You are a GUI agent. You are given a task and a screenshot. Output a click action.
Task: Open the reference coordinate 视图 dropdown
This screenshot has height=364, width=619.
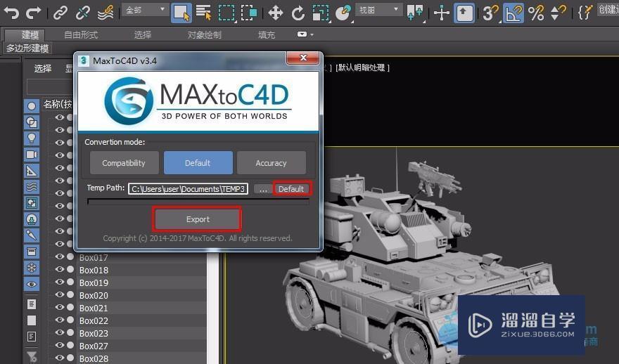click(x=379, y=10)
